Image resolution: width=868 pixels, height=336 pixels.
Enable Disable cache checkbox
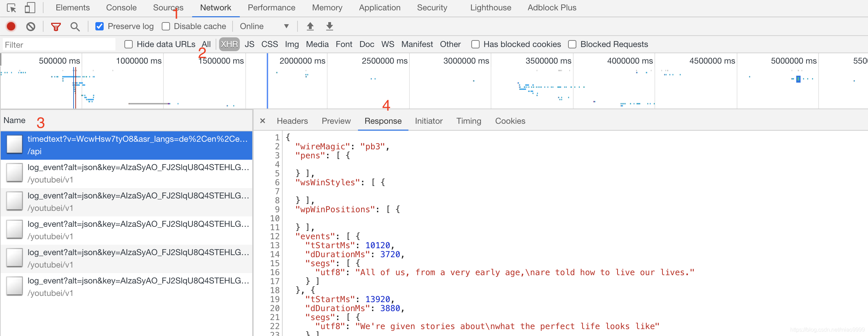pos(166,26)
